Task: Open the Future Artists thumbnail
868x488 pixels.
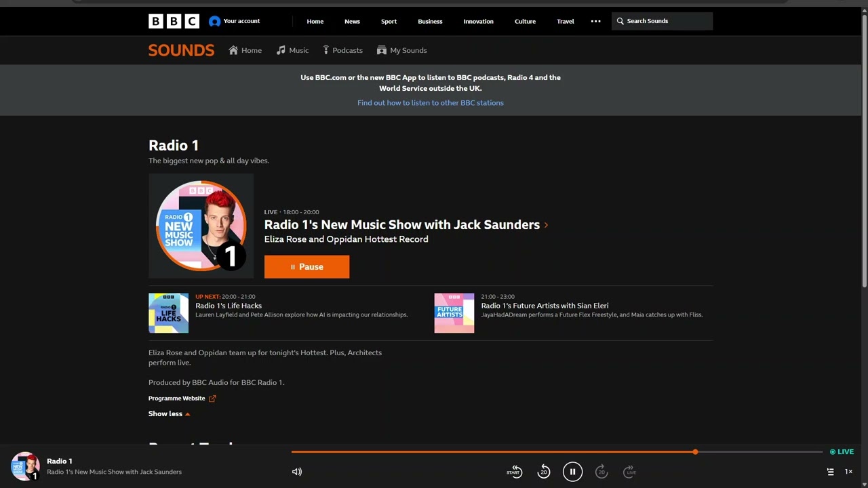Action: (454, 313)
